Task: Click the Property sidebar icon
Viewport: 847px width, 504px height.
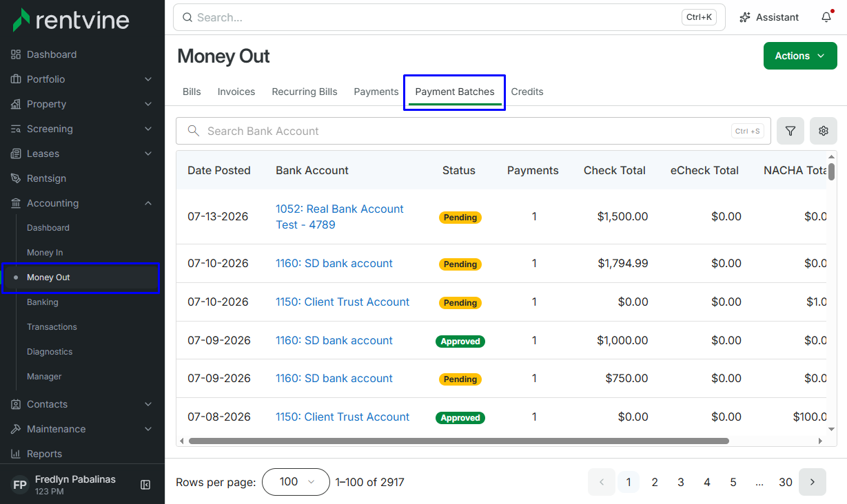Action: [x=16, y=104]
